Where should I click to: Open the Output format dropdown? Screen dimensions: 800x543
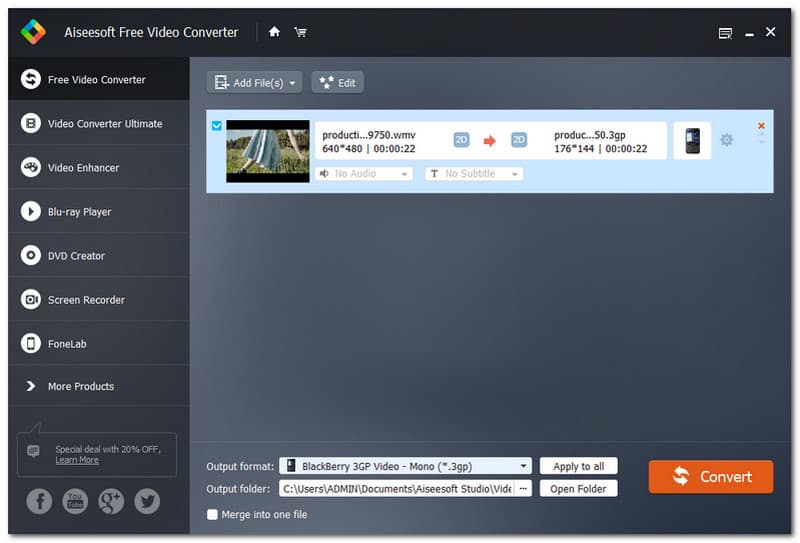coord(405,466)
